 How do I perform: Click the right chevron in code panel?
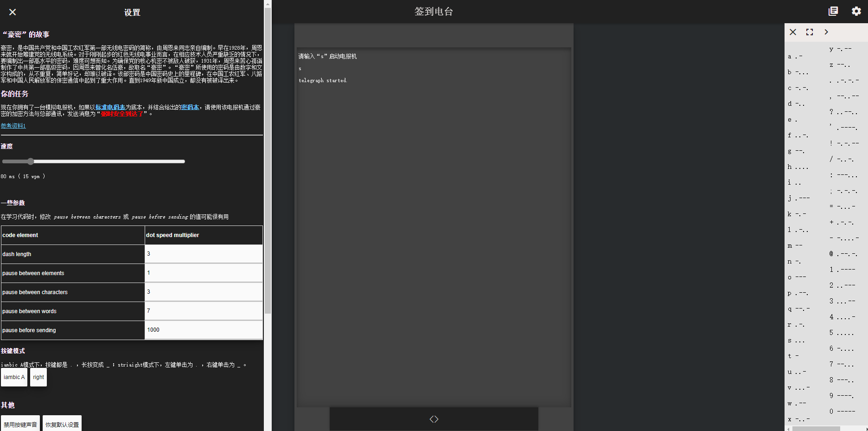[x=826, y=32]
